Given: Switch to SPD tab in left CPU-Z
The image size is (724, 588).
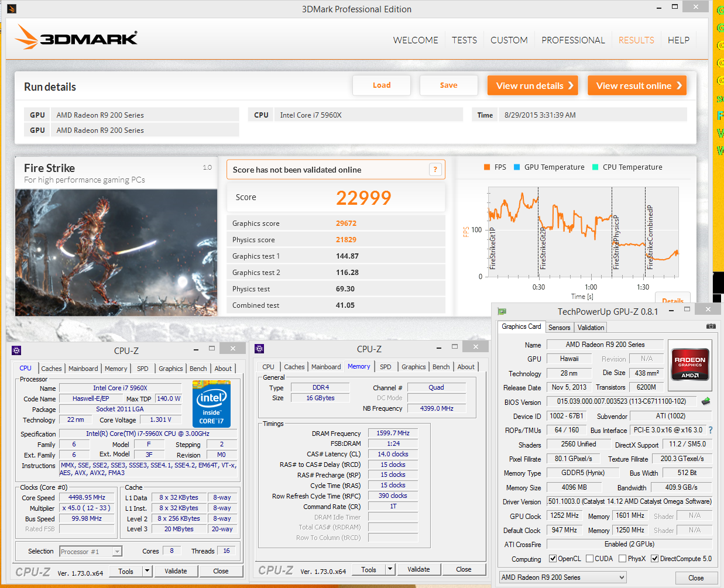Looking at the screenshot, I should point(143,369).
